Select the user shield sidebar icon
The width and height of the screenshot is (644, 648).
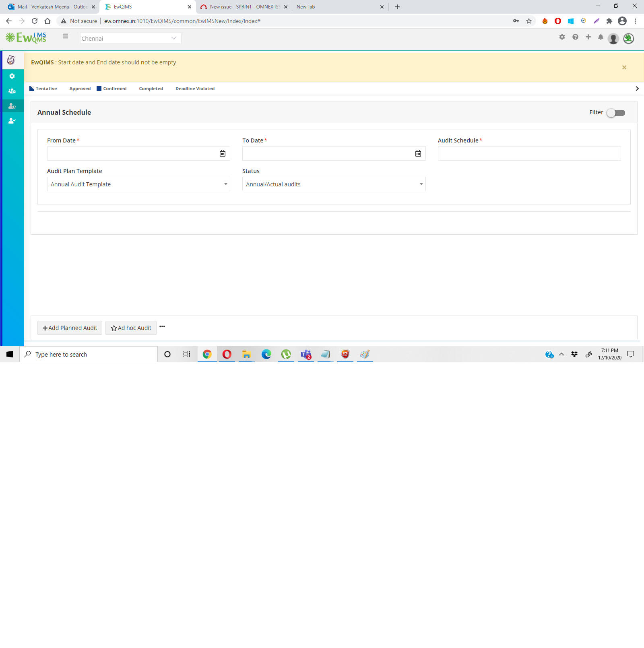coord(12,106)
